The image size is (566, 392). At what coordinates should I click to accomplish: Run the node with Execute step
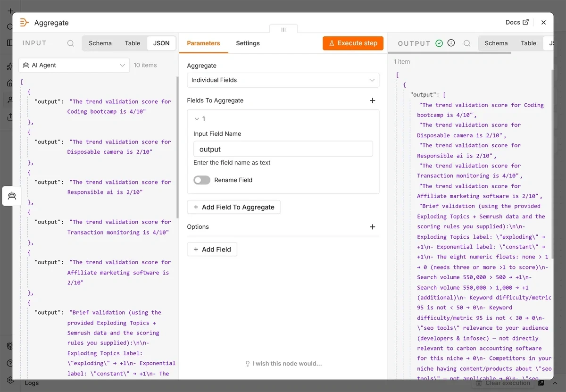point(353,43)
